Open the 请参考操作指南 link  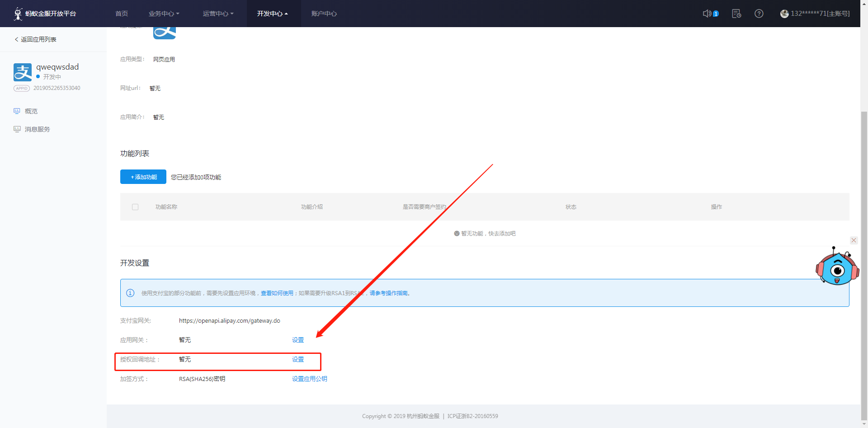(388, 293)
